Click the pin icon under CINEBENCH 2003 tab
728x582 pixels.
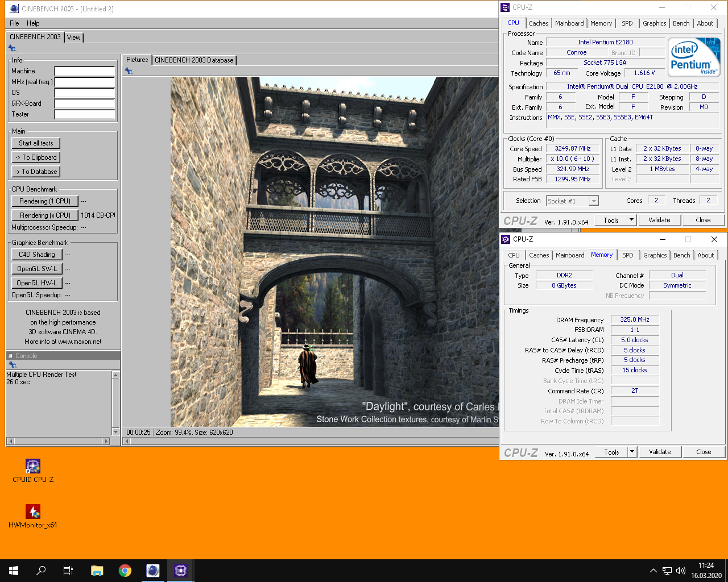(12, 48)
